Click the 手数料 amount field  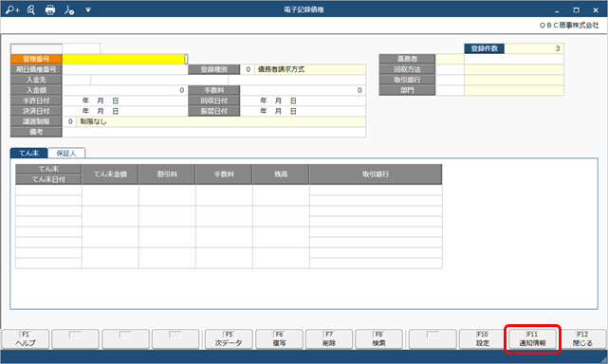pos(303,90)
